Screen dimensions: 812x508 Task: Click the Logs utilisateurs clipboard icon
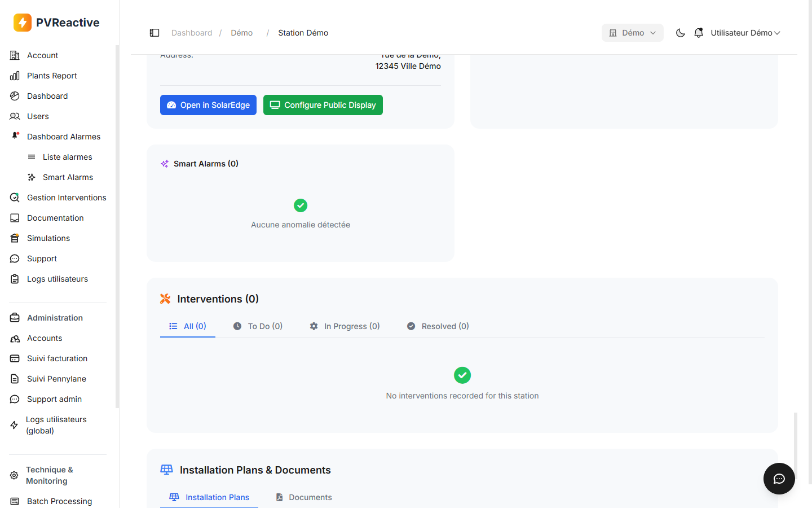point(15,279)
